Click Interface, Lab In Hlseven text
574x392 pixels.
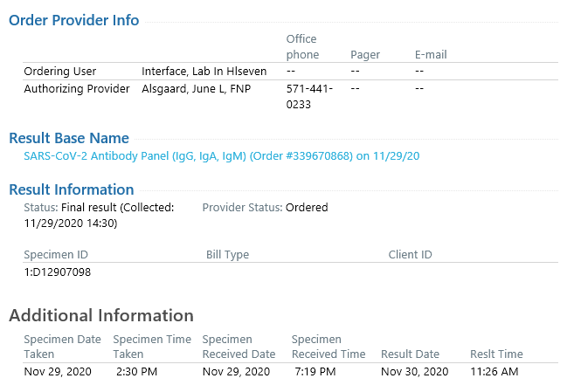(204, 72)
